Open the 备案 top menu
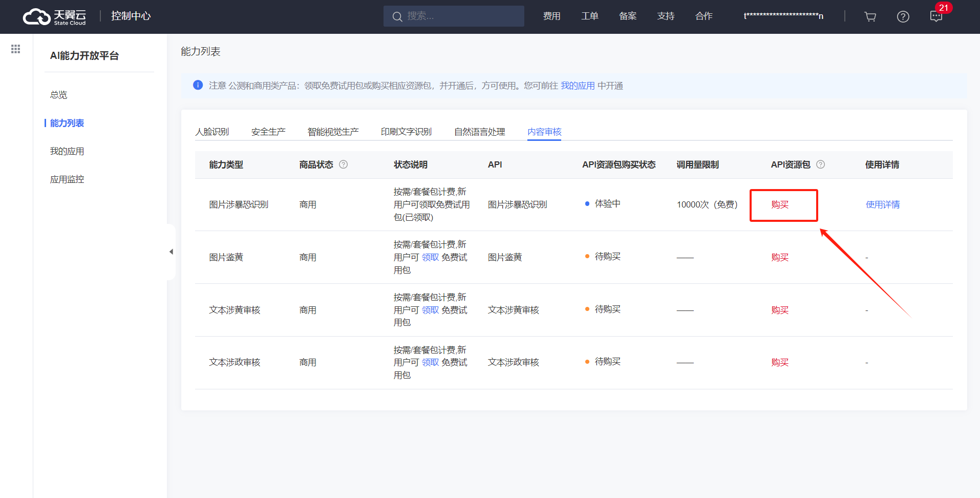The width and height of the screenshot is (980, 498). (x=628, y=16)
